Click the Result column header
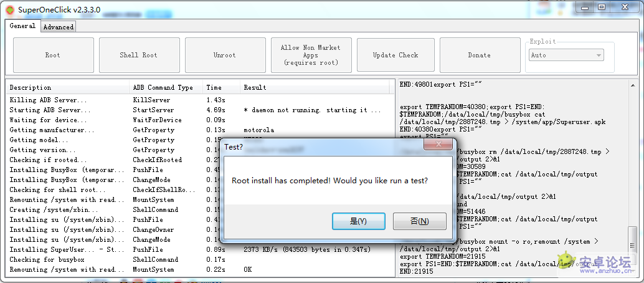Image resolution: width=644 pixels, height=283 pixels. [255, 88]
